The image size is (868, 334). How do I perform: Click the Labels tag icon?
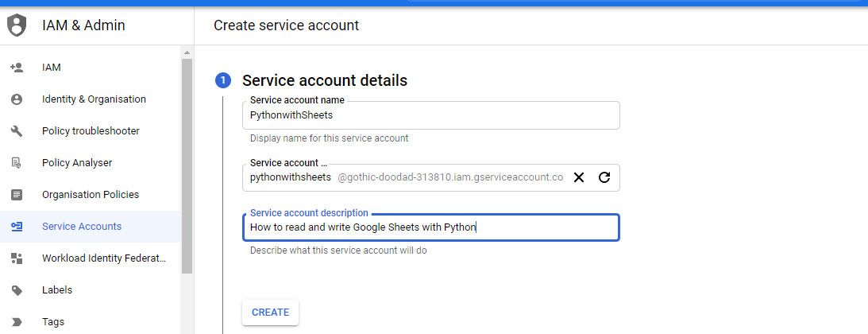pos(16,290)
